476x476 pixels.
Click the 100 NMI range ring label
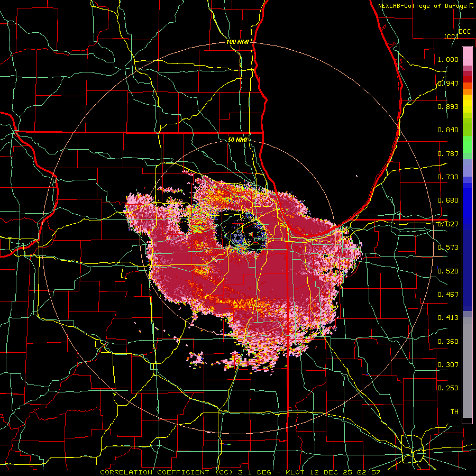pyautogui.click(x=237, y=42)
